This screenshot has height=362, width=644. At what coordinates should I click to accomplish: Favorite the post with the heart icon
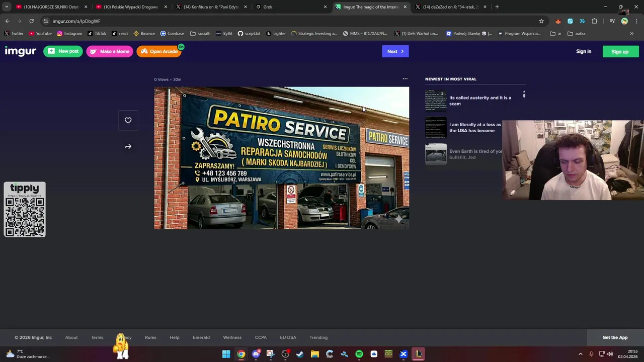tap(128, 120)
